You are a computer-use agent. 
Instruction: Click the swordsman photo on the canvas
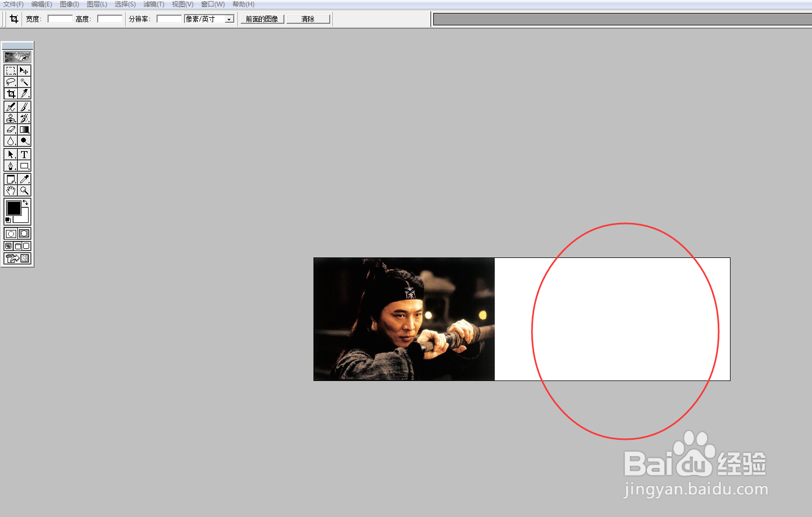[x=404, y=319]
